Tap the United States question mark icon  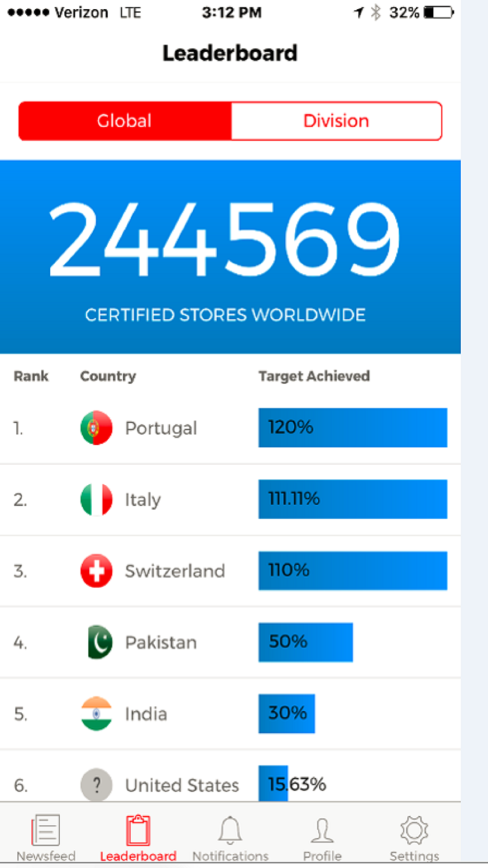(x=96, y=785)
